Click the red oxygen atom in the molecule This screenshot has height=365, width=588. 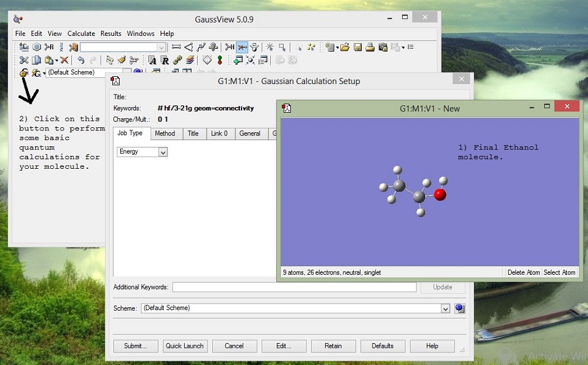click(x=440, y=195)
